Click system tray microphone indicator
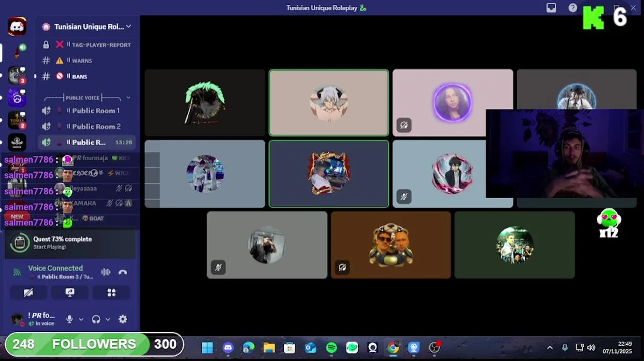 click(565, 348)
